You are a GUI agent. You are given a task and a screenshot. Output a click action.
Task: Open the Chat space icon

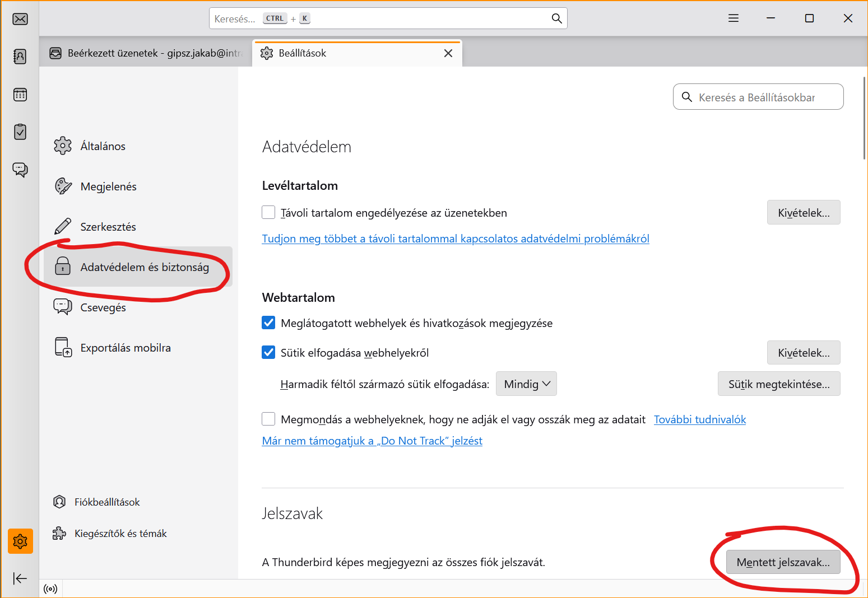[x=20, y=169]
